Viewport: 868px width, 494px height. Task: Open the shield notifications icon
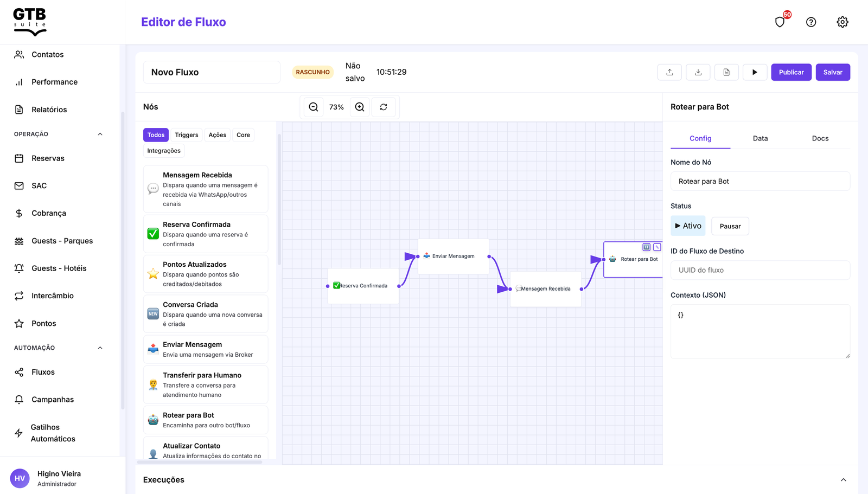tap(780, 22)
